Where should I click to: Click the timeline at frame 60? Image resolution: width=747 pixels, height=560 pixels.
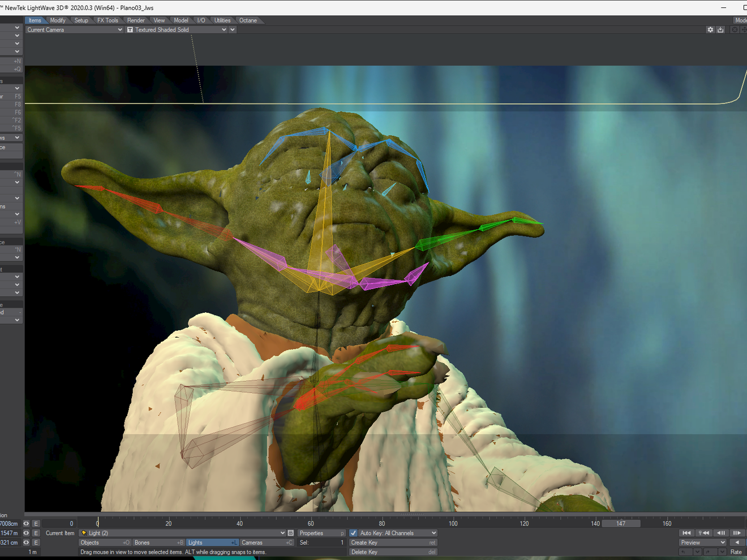tap(311, 523)
